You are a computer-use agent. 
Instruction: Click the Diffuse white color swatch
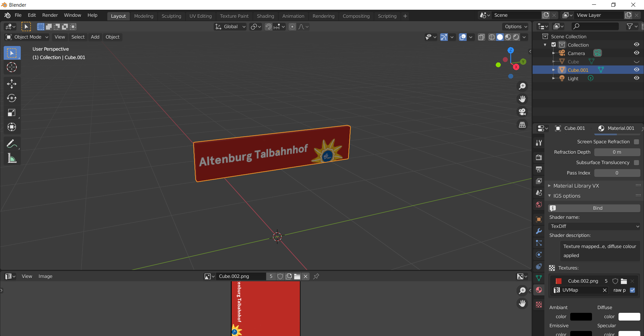629,317
